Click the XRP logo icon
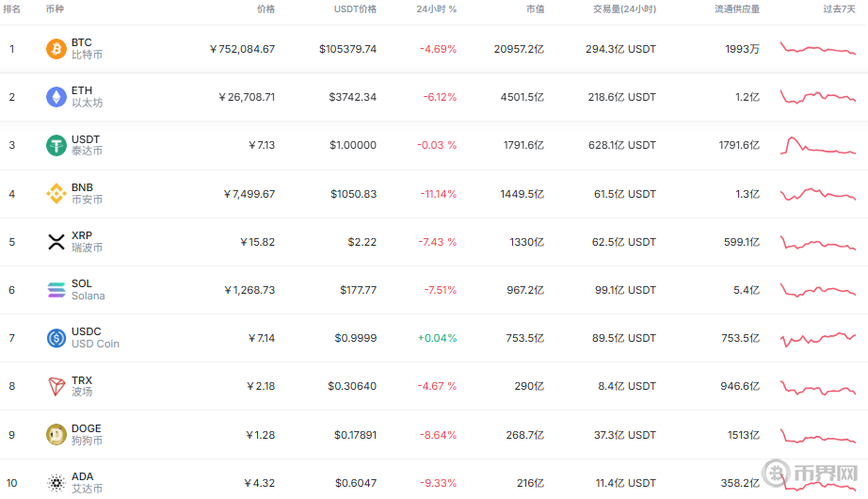868x499 pixels. click(56, 242)
